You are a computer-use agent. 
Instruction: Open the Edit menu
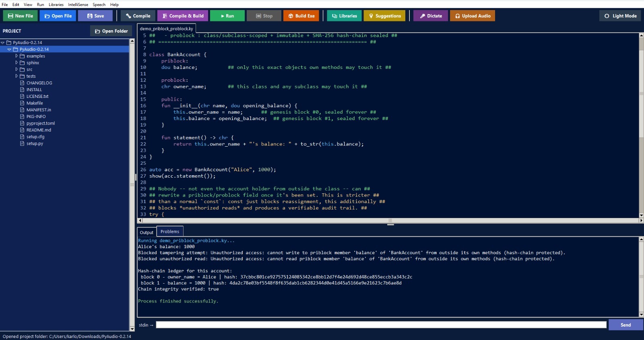(16, 4)
